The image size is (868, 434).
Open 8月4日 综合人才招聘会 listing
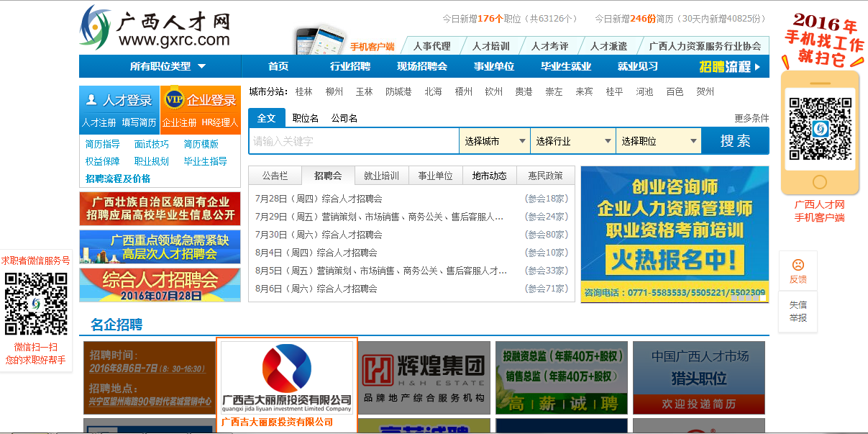coord(316,253)
